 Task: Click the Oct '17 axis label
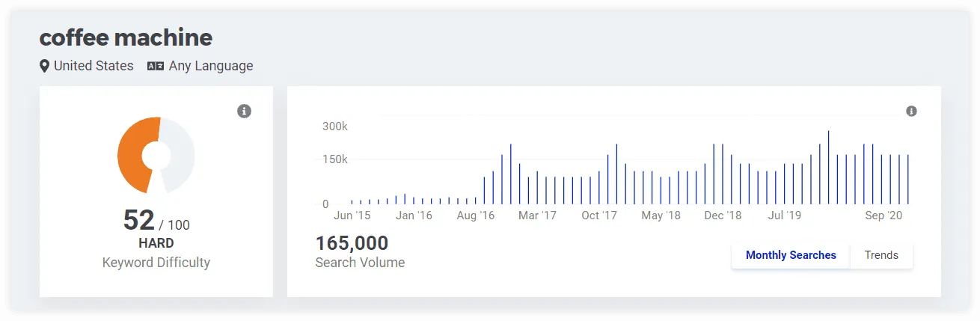point(599,215)
